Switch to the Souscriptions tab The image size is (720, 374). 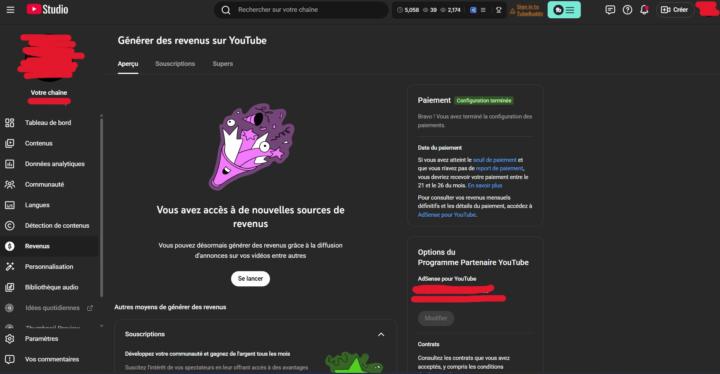175,64
